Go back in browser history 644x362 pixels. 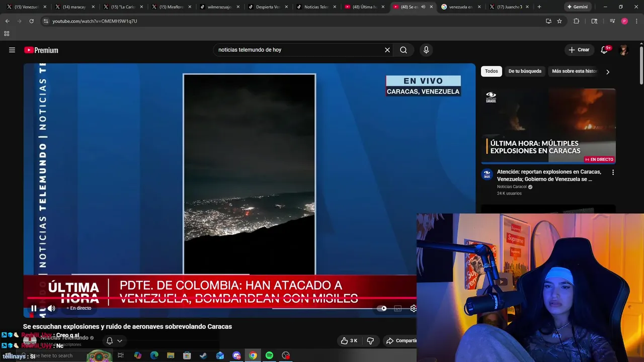[7, 21]
